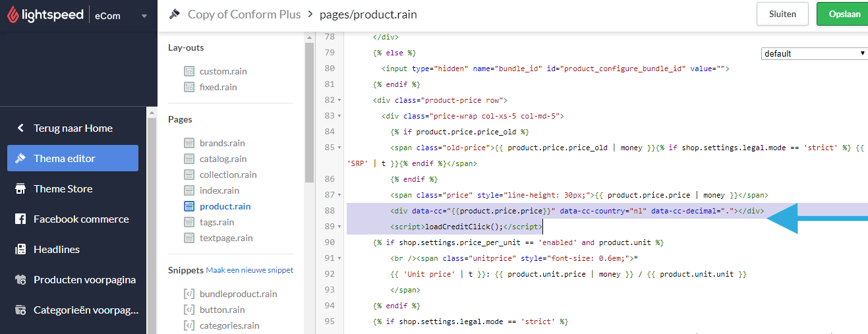Click the Theme Store shop icon
The width and height of the screenshot is (868, 334).
20,189
